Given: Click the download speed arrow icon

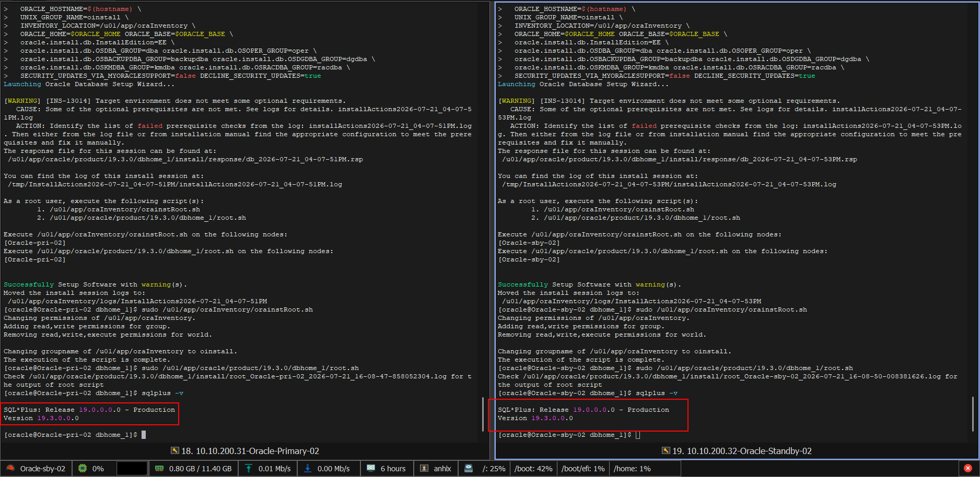Looking at the screenshot, I should point(308,468).
